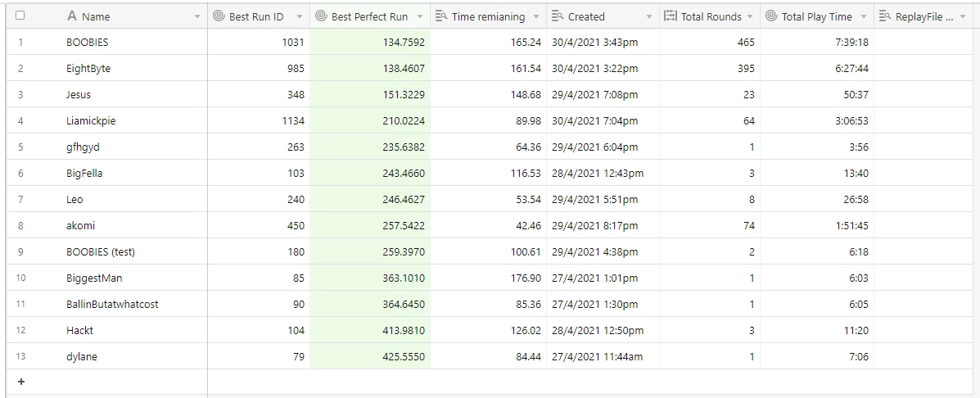Open the Best Run ID column dropdown
Viewport: 980px width, 398px height.
300,17
